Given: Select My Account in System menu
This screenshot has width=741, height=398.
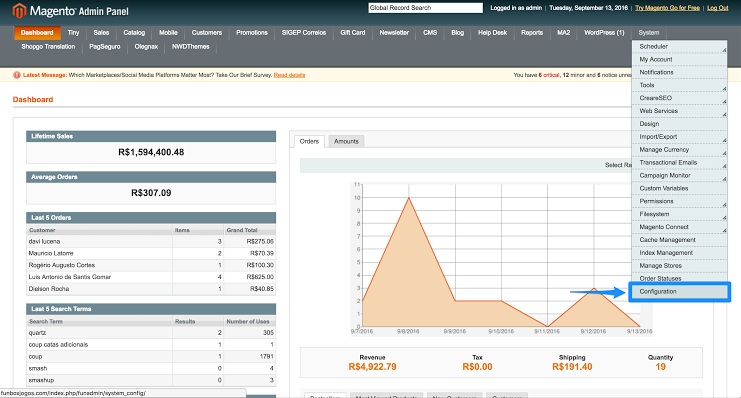Looking at the screenshot, I should [x=680, y=59].
